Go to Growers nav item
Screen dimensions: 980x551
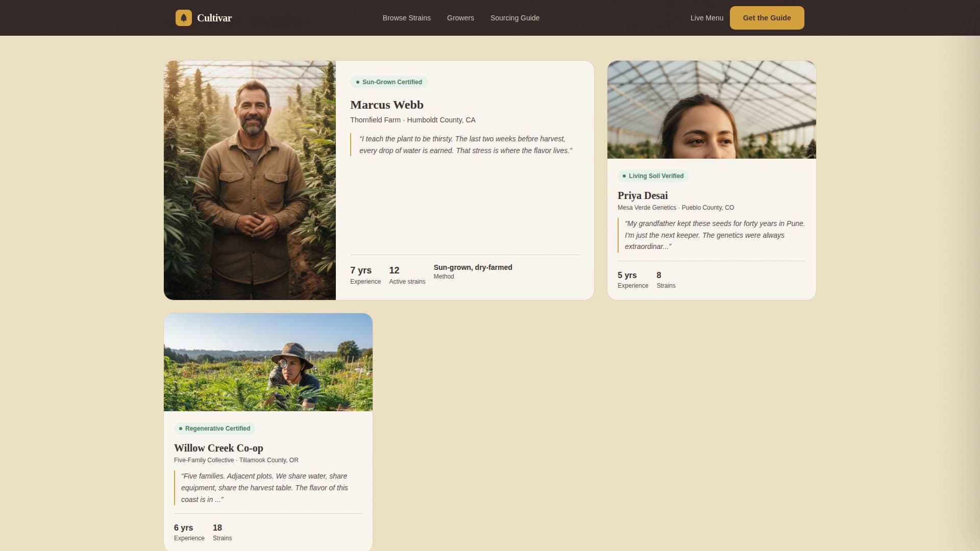460,18
